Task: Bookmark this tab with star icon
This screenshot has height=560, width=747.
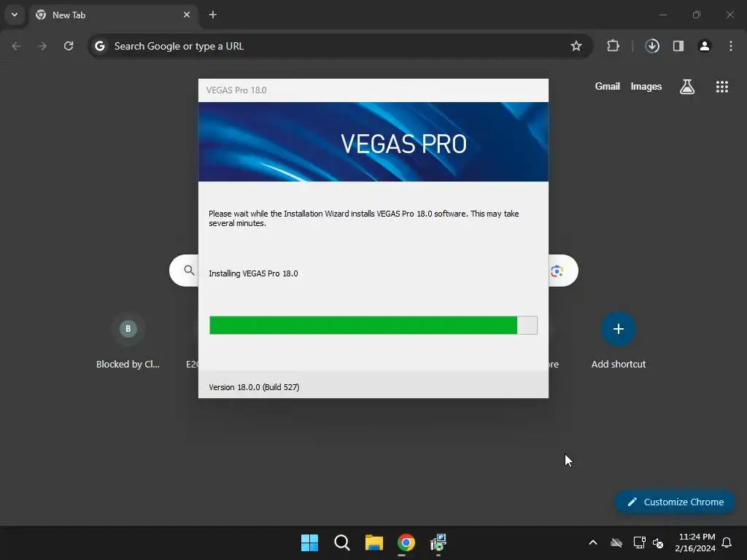Action: coord(576,46)
